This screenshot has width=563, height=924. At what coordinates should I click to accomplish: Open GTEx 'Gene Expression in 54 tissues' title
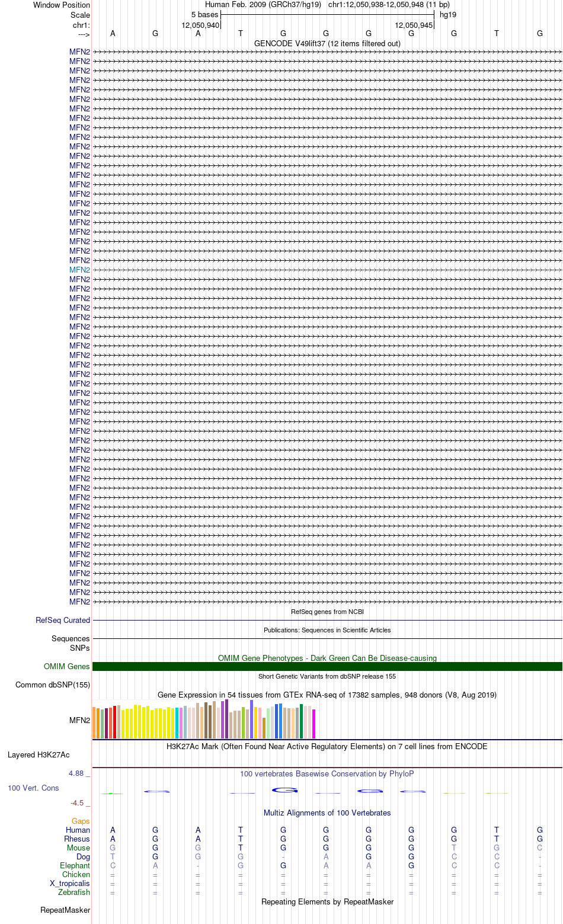click(327, 695)
